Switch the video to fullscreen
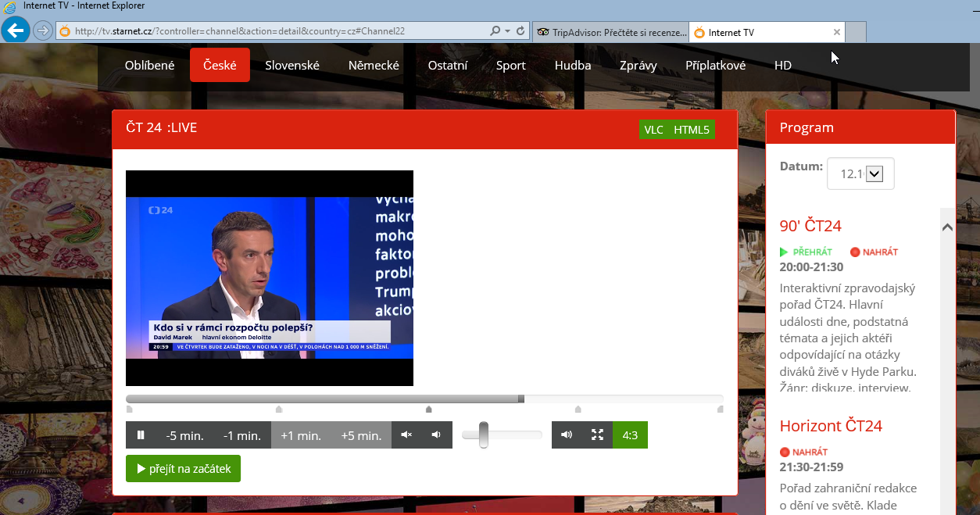Screen dimensions: 980x515 pyautogui.click(x=597, y=435)
